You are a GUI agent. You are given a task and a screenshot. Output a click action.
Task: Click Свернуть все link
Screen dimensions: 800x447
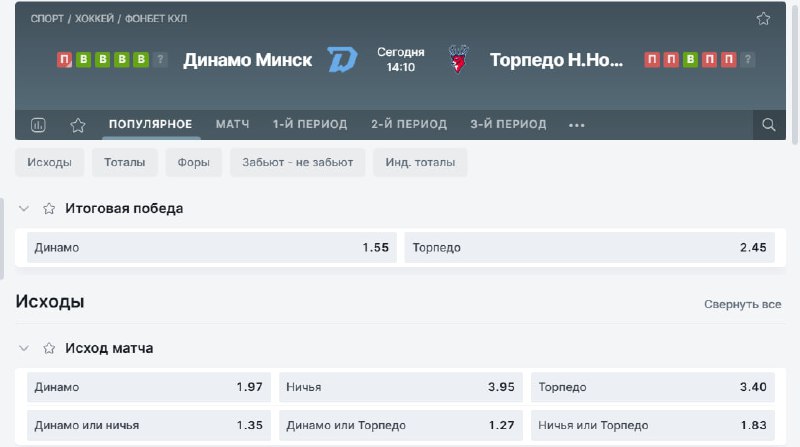(742, 304)
